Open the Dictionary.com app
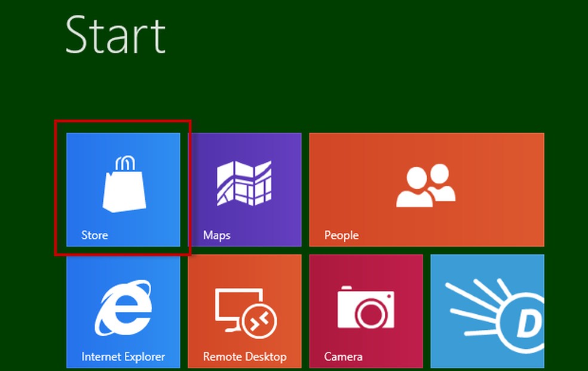Viewport: 588px width, 371px height. [x=488, y=311]
